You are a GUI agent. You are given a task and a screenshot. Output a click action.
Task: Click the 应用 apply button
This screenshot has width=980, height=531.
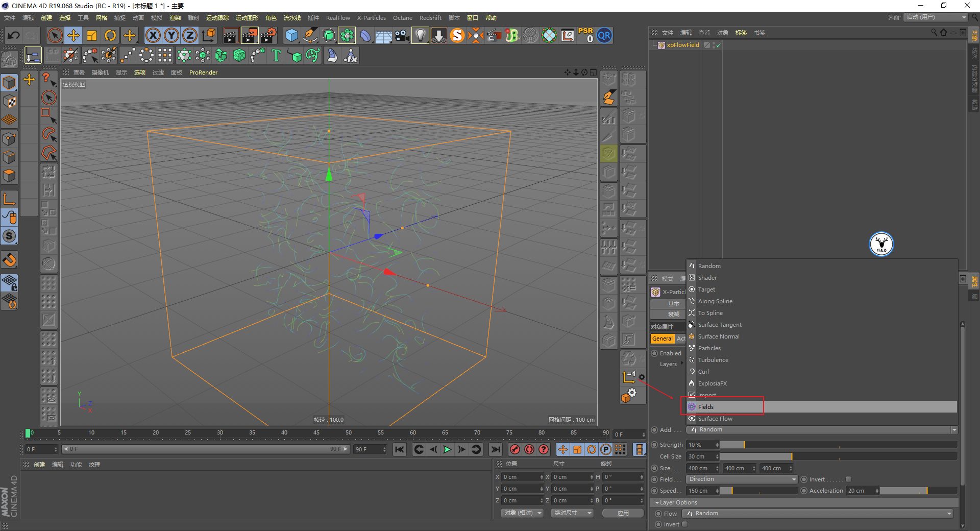[x=623, y=513]
